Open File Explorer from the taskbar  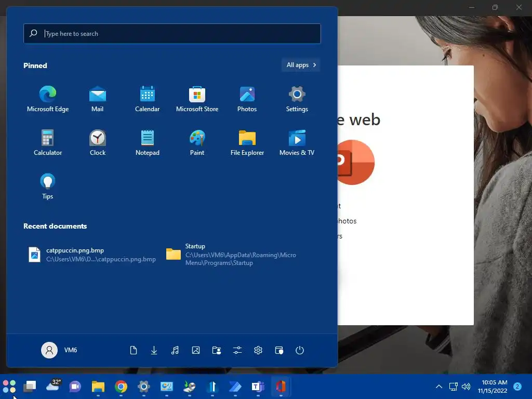click(x=98, y=387)
